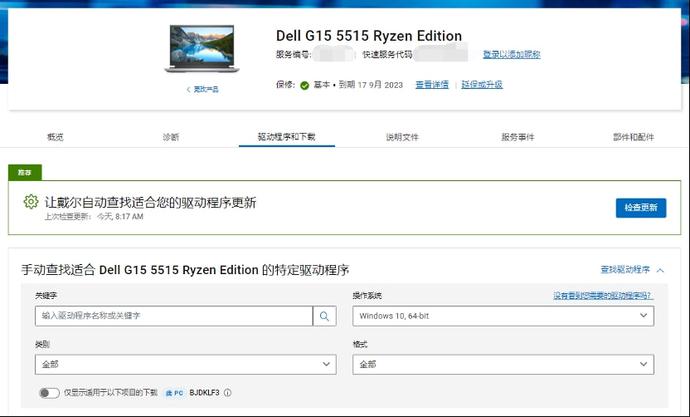The image size is (690, 417).
Task: Open the operating system Windows 10 64-bit dropdown
Action: [503, 316]
